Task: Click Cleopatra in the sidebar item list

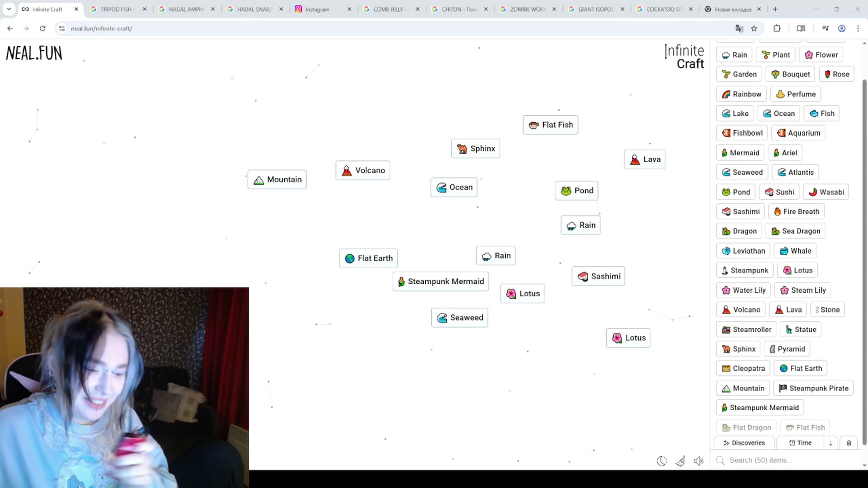Action: pos(743,368)
